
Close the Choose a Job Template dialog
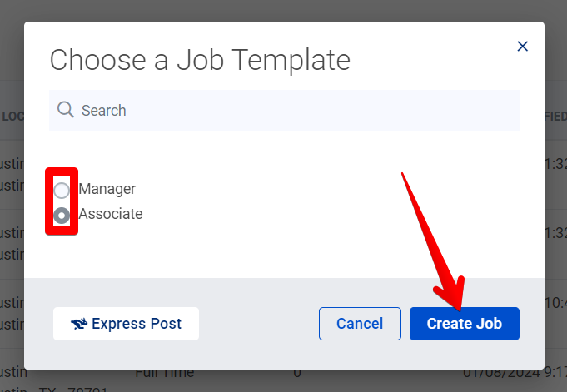point(522,47)
